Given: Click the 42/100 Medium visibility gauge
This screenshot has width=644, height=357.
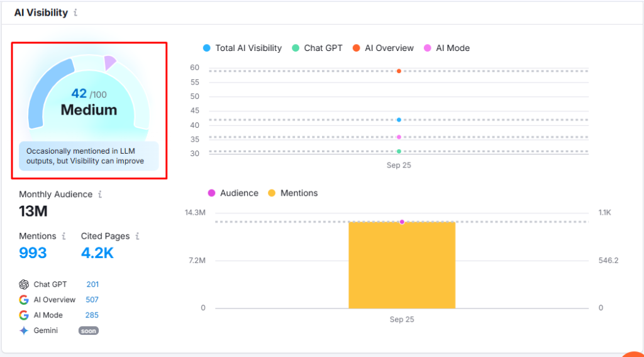Looking at the screenshot, I should click(89, 103).
